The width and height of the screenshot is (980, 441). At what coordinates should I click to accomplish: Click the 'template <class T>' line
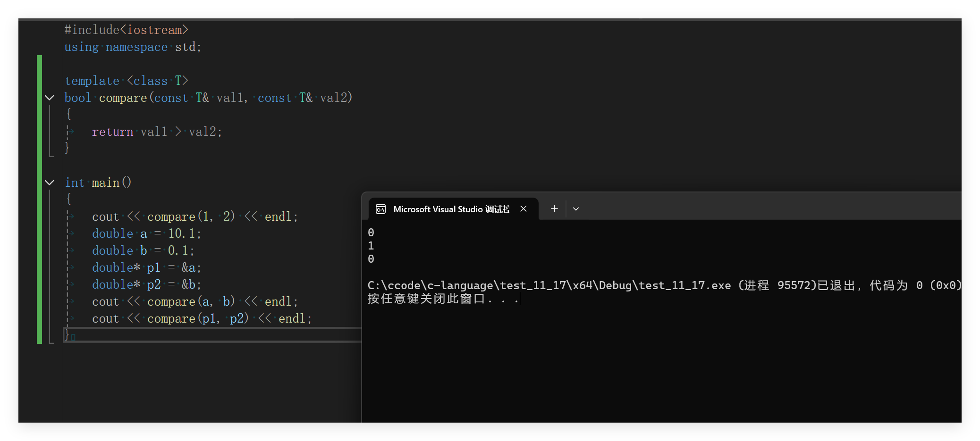[127, 81]
